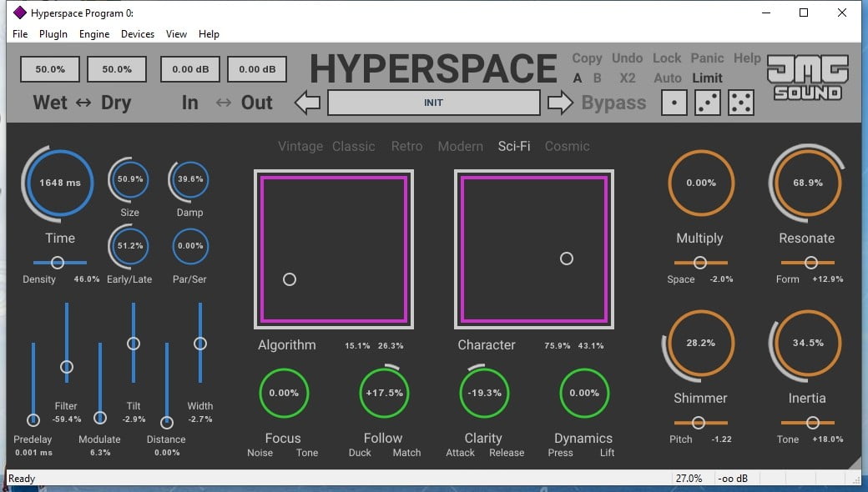The width and height of the screenshot is (868, 492).
Task: Open the Devices menu
Action: [138, 33]
